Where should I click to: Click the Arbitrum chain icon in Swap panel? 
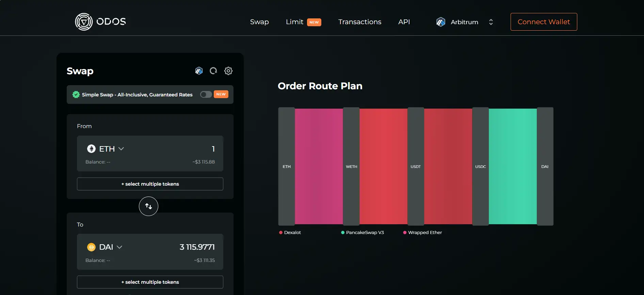point(199,71)
